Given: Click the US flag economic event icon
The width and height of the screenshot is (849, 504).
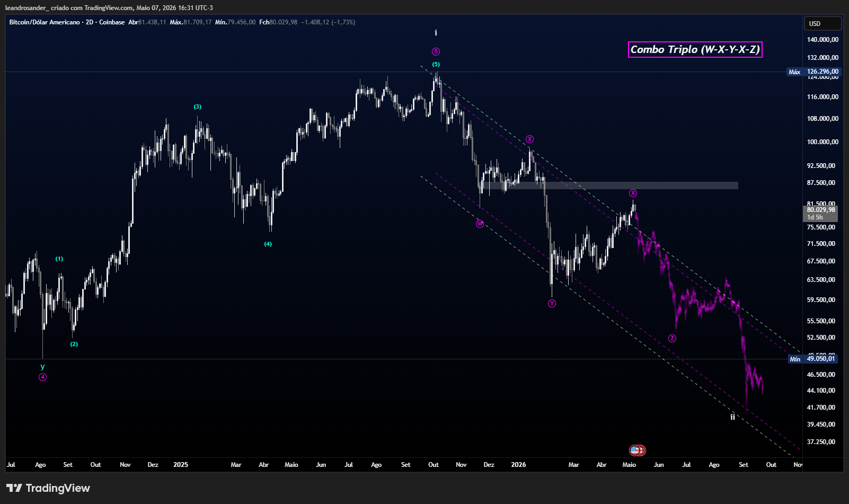Looking at the screenshot, I should click(635, 450).
